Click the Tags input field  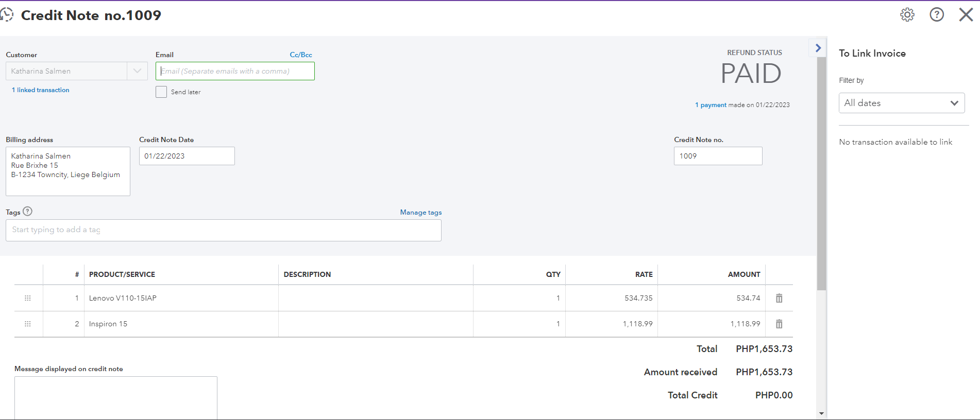click(x=223, y=230)
